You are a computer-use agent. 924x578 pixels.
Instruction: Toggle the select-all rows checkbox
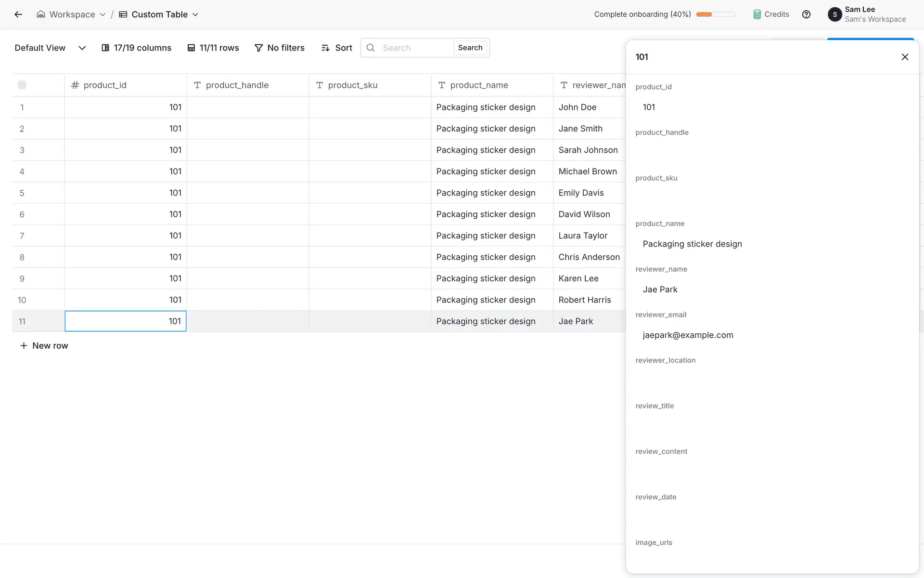coord(22,85)
